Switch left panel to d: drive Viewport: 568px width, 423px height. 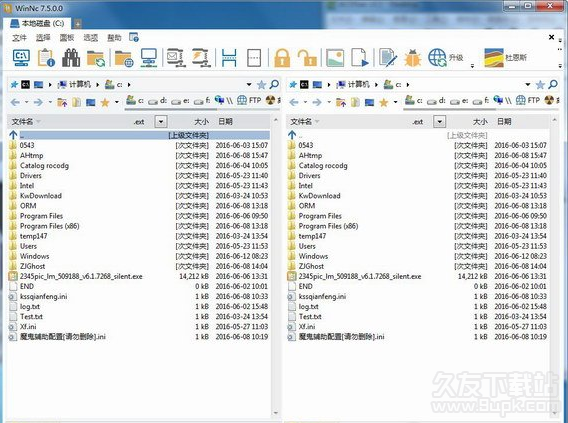click(158, 101)
